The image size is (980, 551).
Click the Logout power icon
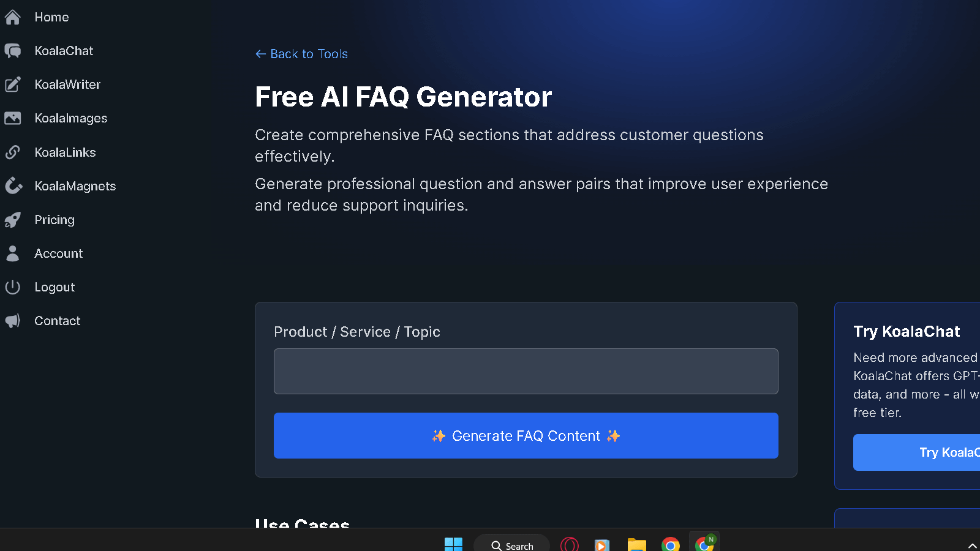pyautogui.click(x=13, y=287)
